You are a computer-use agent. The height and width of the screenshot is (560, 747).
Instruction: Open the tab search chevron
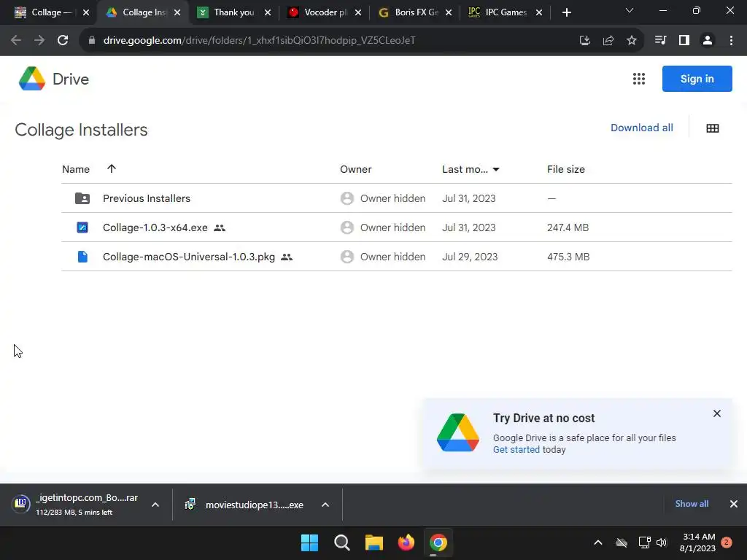630,10
